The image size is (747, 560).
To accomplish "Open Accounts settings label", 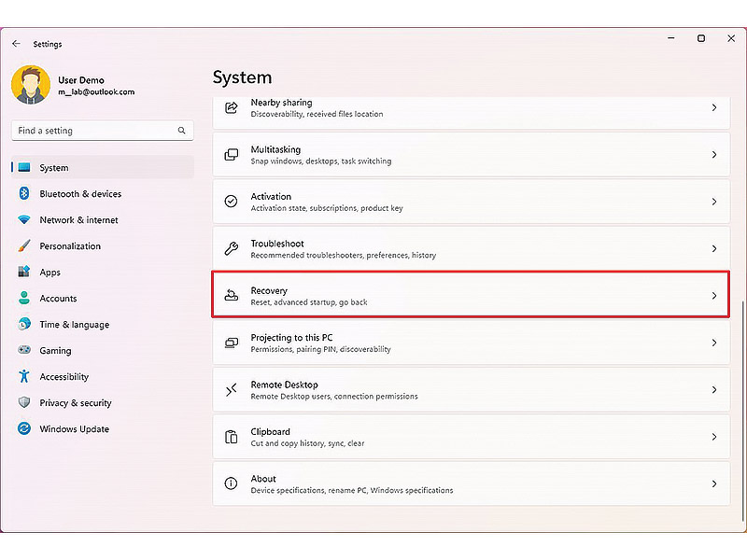I will 58,299.
